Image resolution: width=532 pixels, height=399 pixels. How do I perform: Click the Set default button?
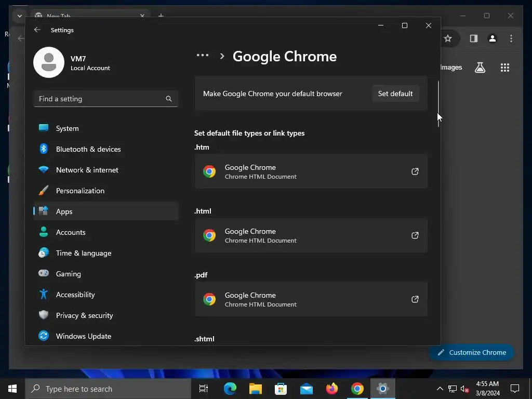[x=395, y=94]
